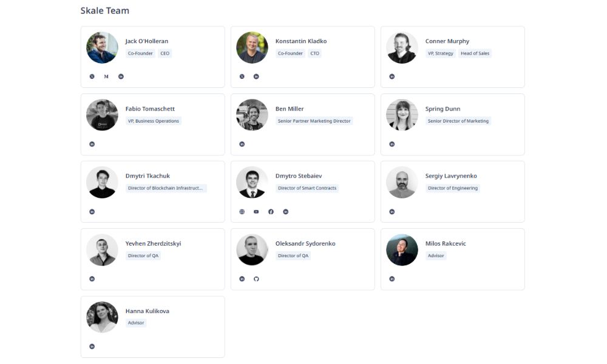Click Fabio Tomaschett's LinkedIn icon

tap(92, 144)
